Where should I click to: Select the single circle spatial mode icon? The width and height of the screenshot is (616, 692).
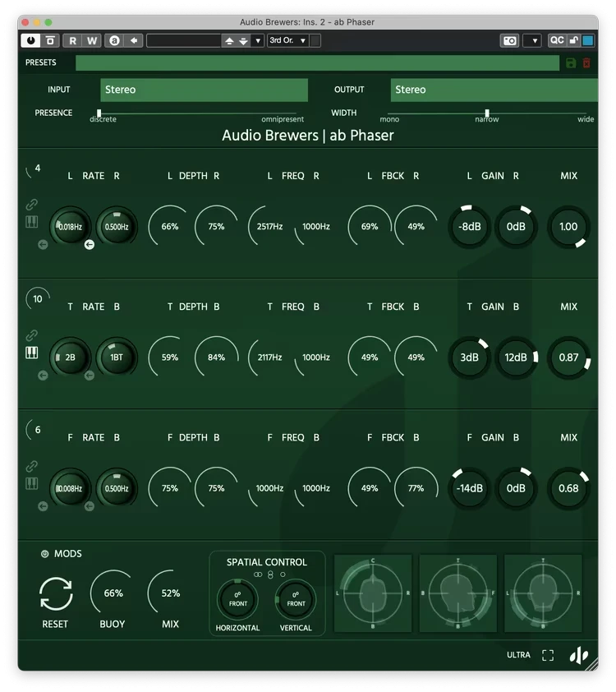tap(283, 574)
